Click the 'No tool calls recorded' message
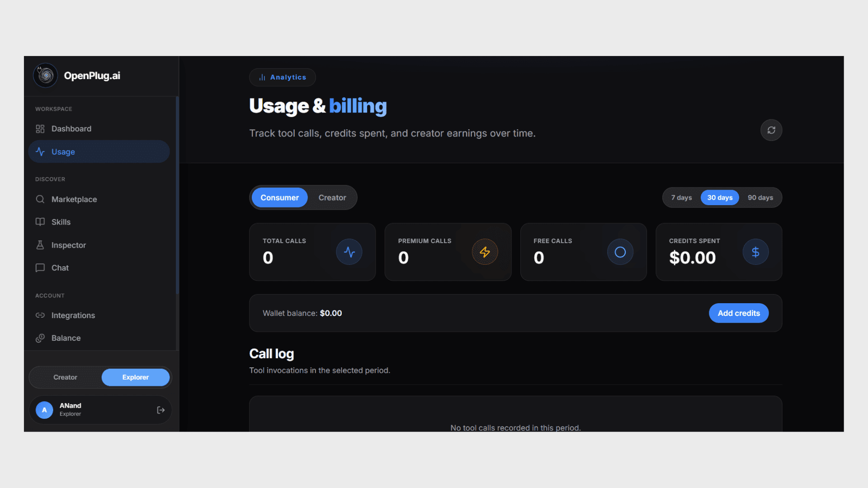This screenshot has height=488, width=868. point(515,427)
